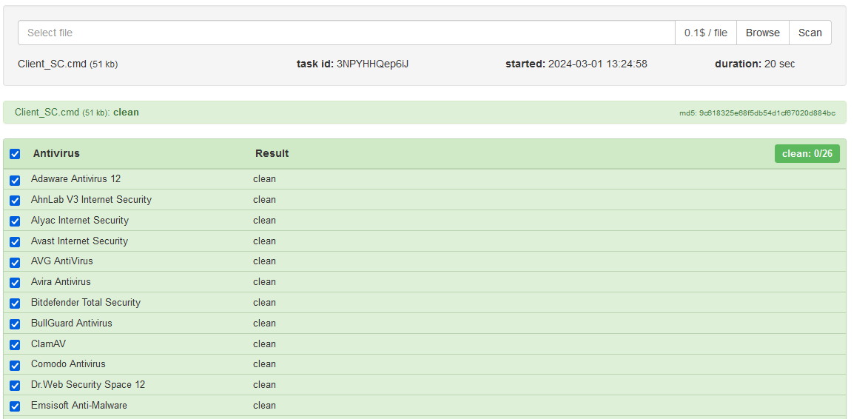Click the Scan button
Image resolution: width=868 pixels, height=419 pixels.
(x=810, y=33)
